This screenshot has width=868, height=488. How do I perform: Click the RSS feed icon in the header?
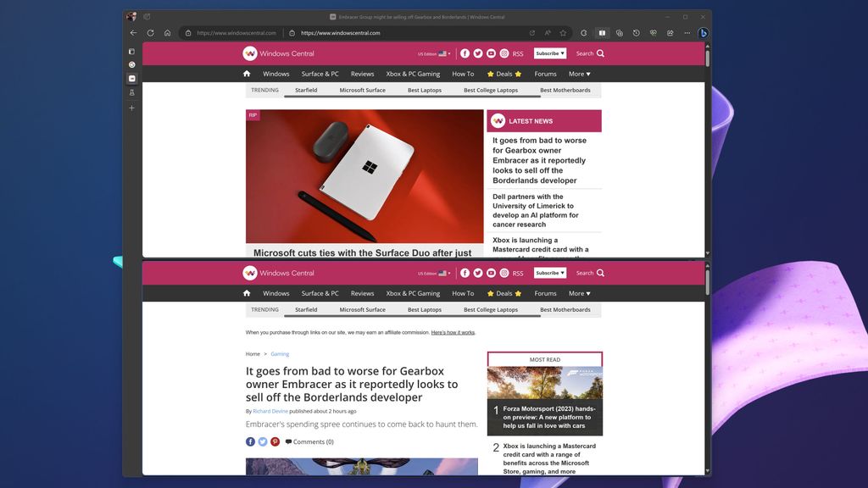518,53
